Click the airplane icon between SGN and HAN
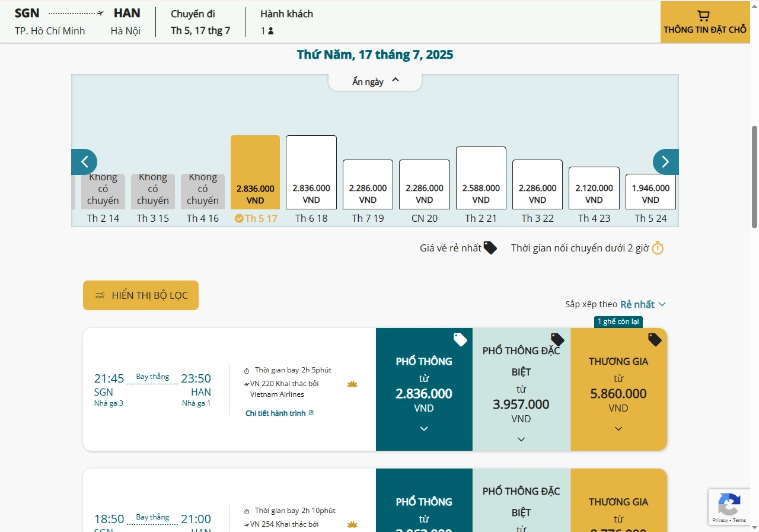Viewport: 759px width, 532px height. click(x=100, y=13)
